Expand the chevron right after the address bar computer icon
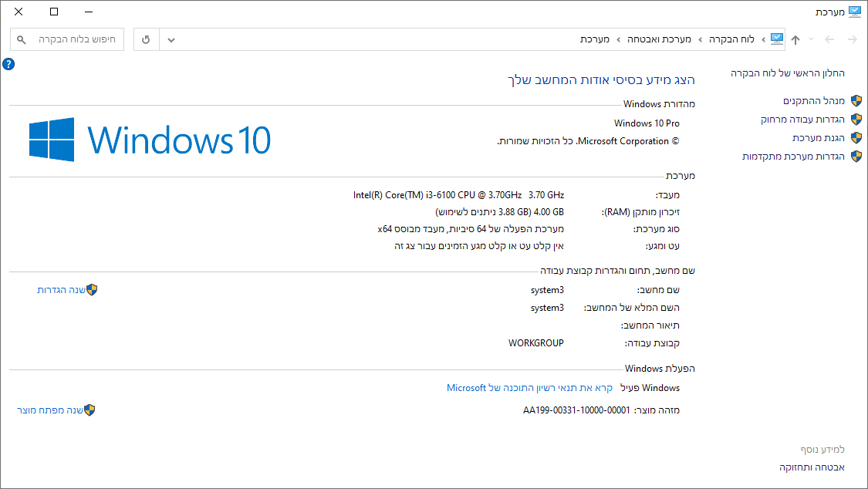868x489 pixels. [763, 39]
